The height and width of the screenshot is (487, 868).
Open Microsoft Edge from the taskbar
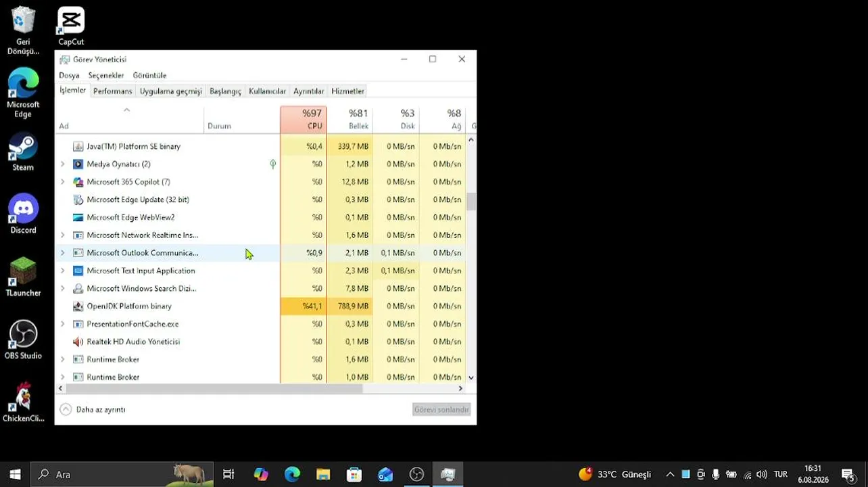pos(292,474)
